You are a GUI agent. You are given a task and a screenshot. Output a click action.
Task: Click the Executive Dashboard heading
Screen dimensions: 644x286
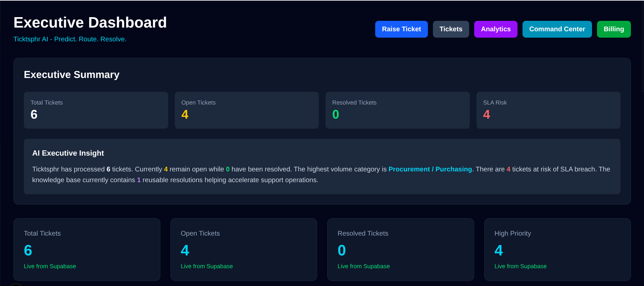click(90, 23)
